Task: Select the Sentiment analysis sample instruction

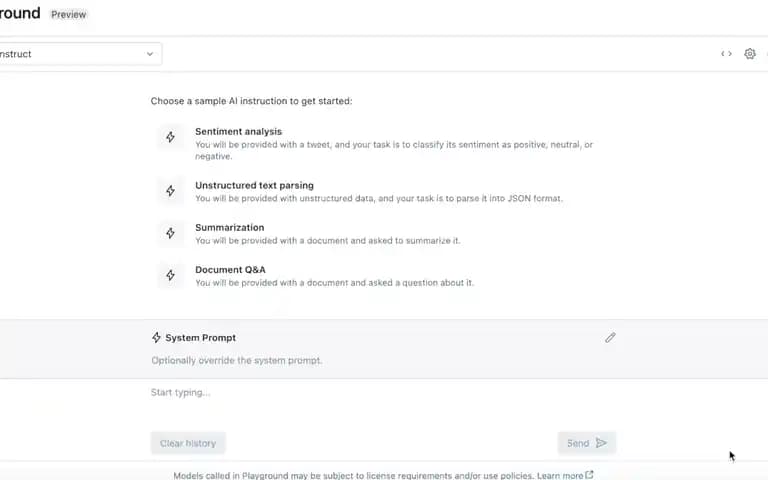Action: [x=376, y=143]
